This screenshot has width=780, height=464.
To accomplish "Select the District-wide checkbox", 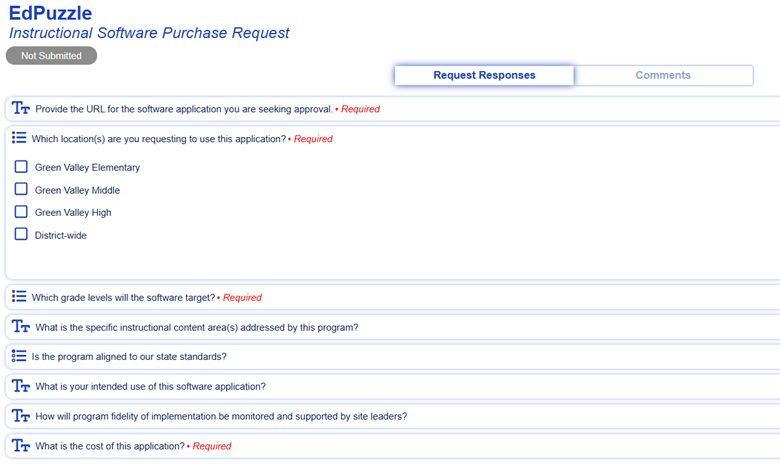I will point(21,234).
